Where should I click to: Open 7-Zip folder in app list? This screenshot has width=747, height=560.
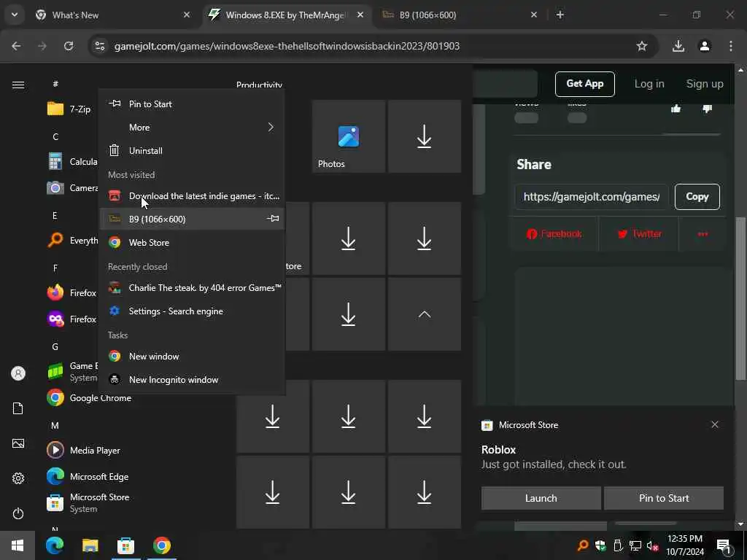[x=69, y=109]
